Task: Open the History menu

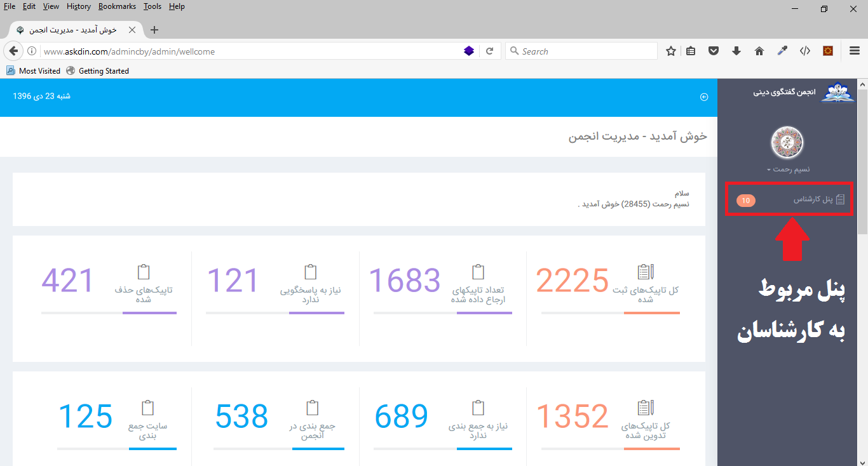Action: [79, 6]
